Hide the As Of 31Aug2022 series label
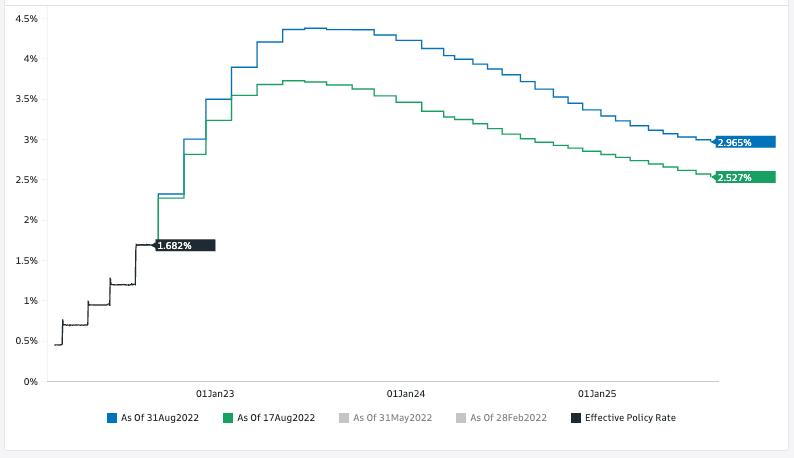Image resolution: width=794 pixels, height=458 pixels. [x=160, y=417]
